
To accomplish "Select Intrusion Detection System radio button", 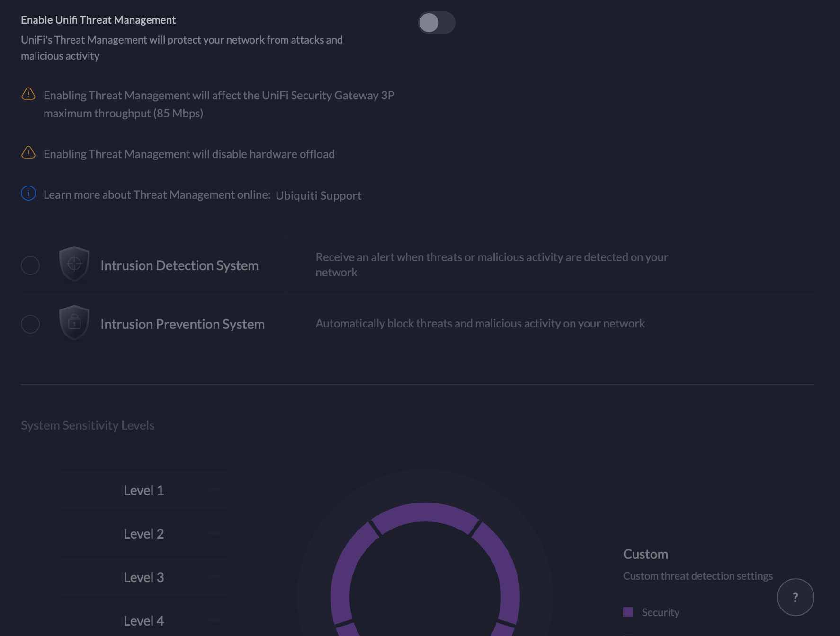I will click(30, 265).
